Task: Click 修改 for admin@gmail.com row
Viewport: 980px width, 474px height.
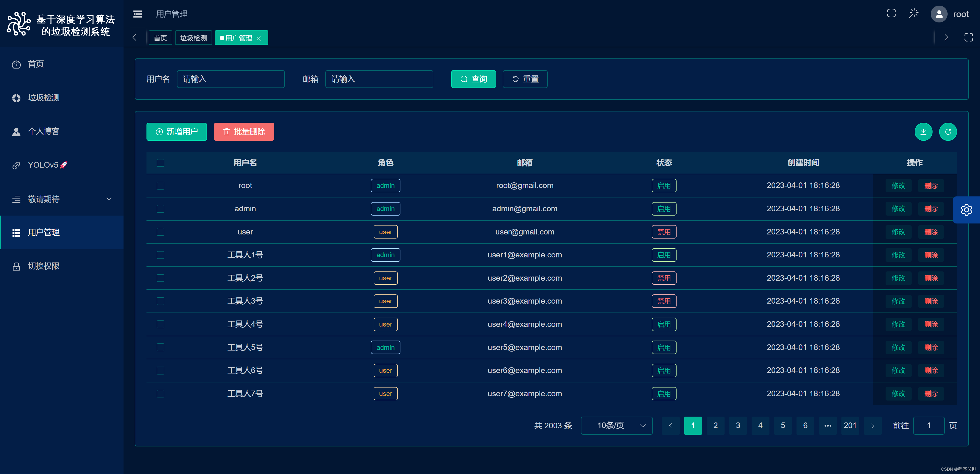Action: point(898,209)
